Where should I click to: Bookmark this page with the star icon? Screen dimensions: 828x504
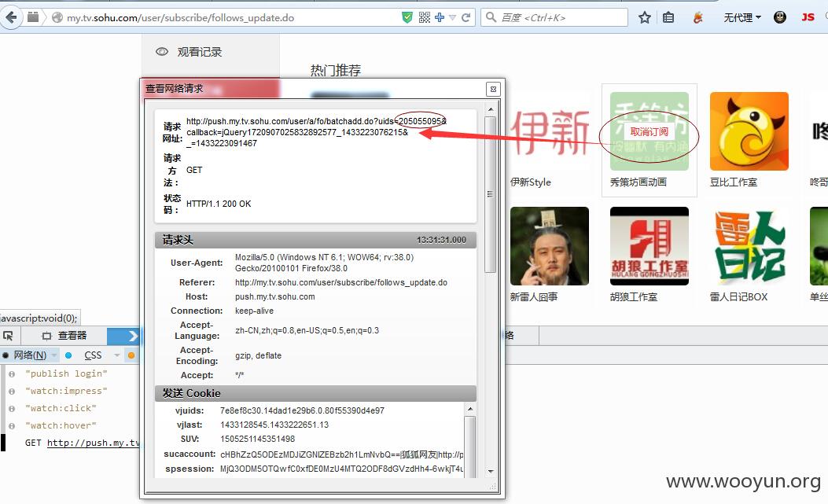(644, 17)
